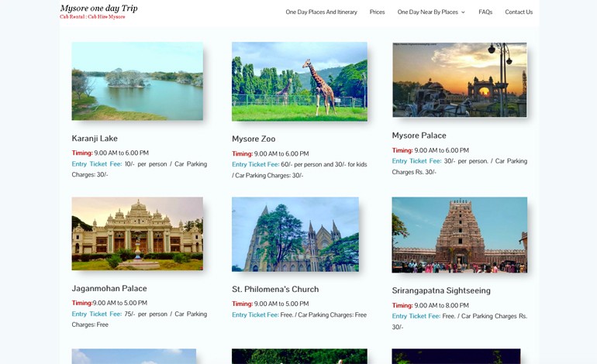Click Jaganmohan Palace Entry Ticket Fee label
Screen dimensions: 597x364
point(97,314)
